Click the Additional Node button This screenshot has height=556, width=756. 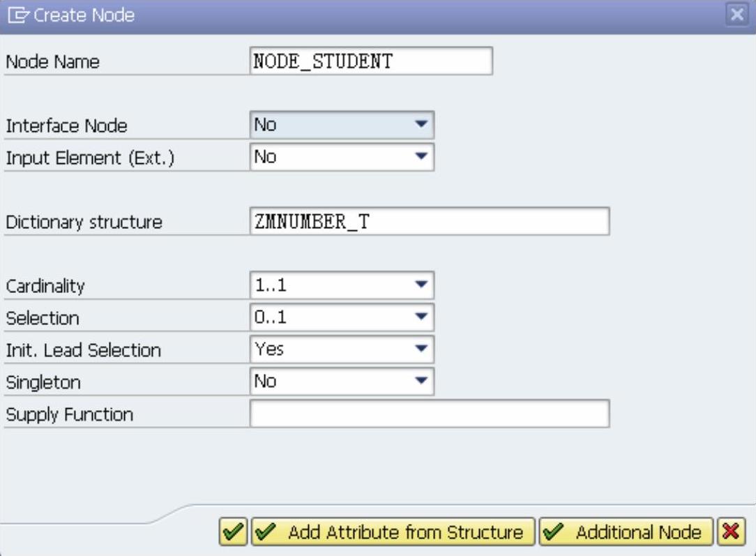626,532
